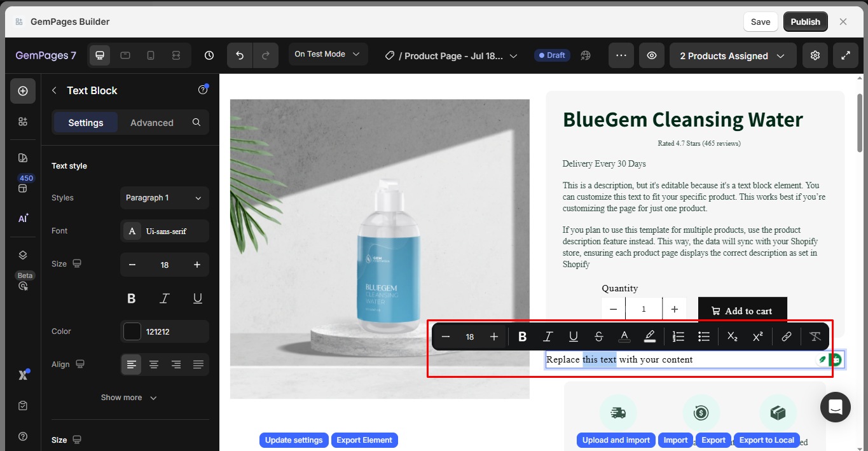Open the layers icon in left sidebar

(x=23, y=255)
